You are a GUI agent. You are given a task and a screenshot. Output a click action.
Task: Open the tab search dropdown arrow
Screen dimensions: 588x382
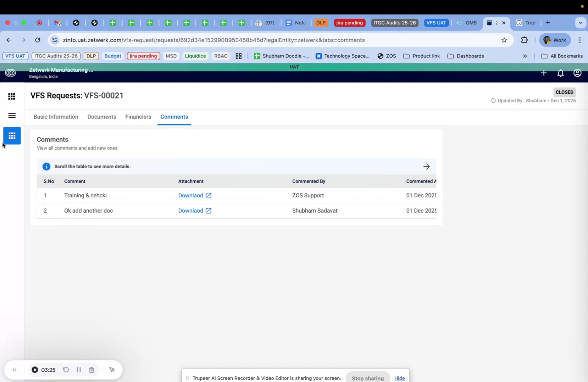click(x=581, y=23)
